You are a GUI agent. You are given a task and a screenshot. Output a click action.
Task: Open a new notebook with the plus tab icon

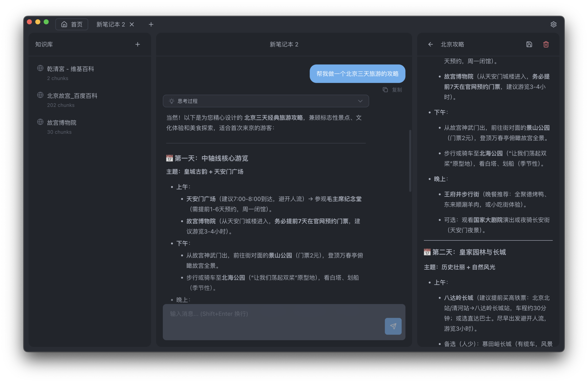(x=151, y=24)
